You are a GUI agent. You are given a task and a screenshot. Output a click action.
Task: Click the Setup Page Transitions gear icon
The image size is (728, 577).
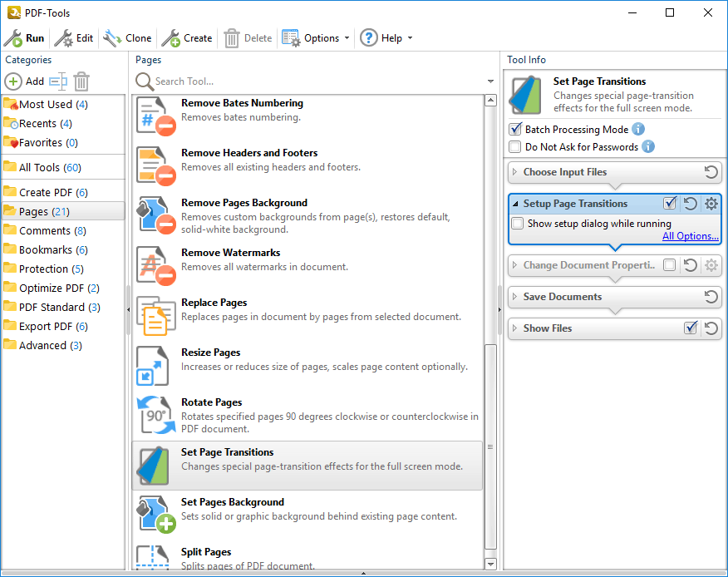(711, 204)
